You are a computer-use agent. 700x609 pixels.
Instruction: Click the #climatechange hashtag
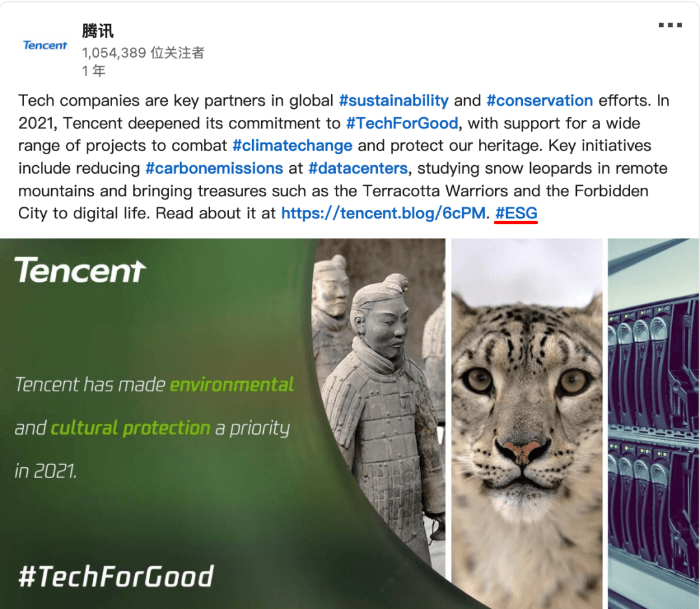click(x=292, y=146)
